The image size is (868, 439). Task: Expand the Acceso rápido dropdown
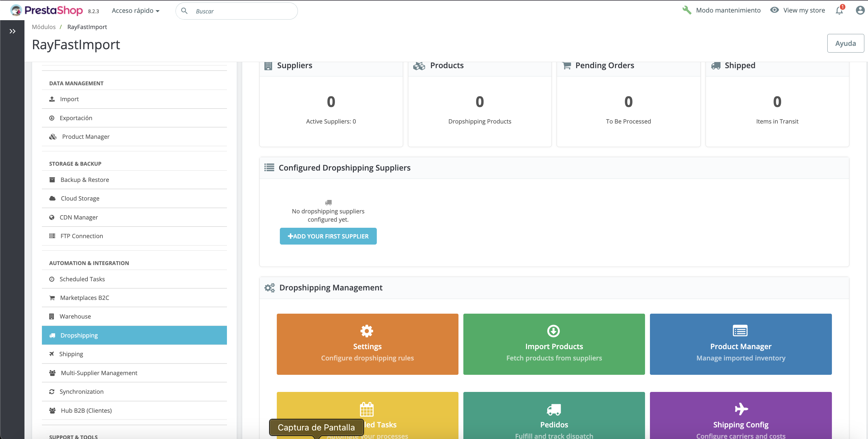[135, 10]
